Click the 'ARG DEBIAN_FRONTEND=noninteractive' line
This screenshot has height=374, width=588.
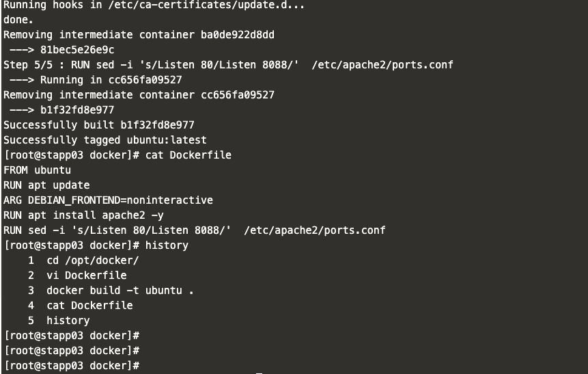coord(108,200)
